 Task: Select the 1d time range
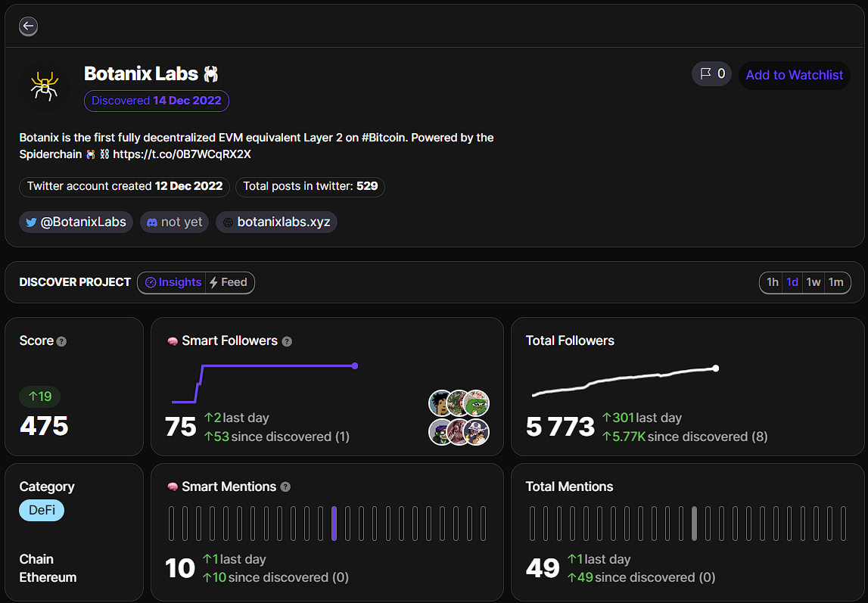[x=792, y=283]
